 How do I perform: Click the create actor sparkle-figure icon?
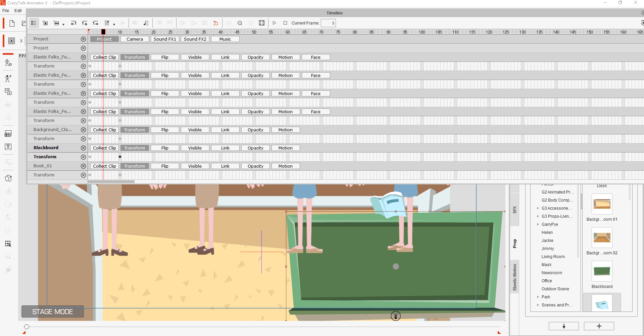pyautogui.click(x=8, y=79)
